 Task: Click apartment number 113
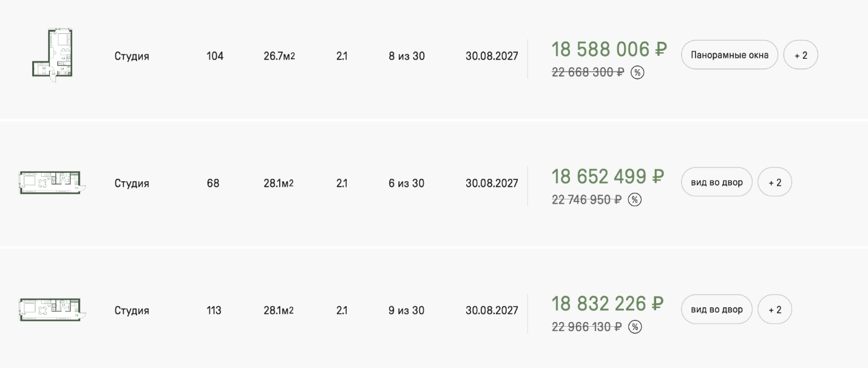point(214,310)
